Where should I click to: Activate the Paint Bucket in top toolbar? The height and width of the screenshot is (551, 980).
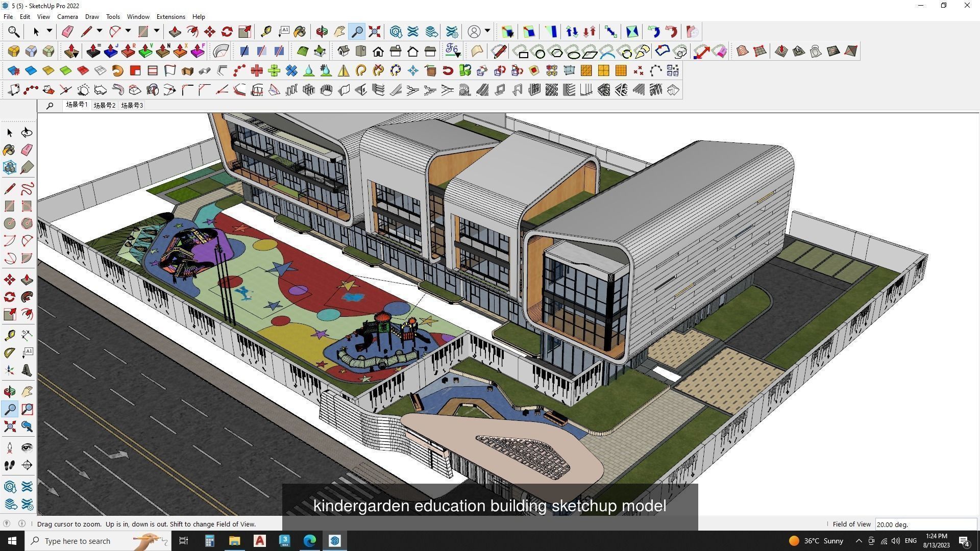coord(300,32)
